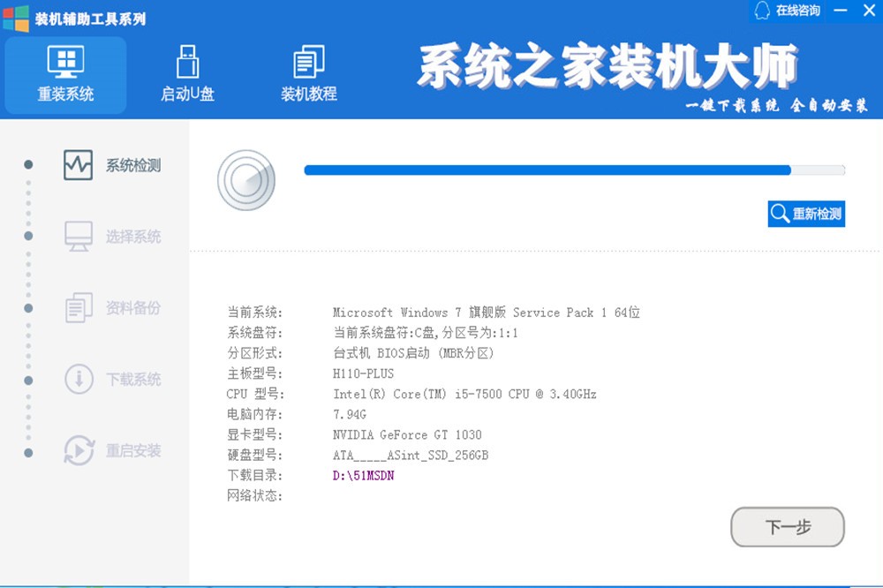The image size is (883, 588).
Task: Select the 资料备份 documents icon
Action: [x=79, y=307]
